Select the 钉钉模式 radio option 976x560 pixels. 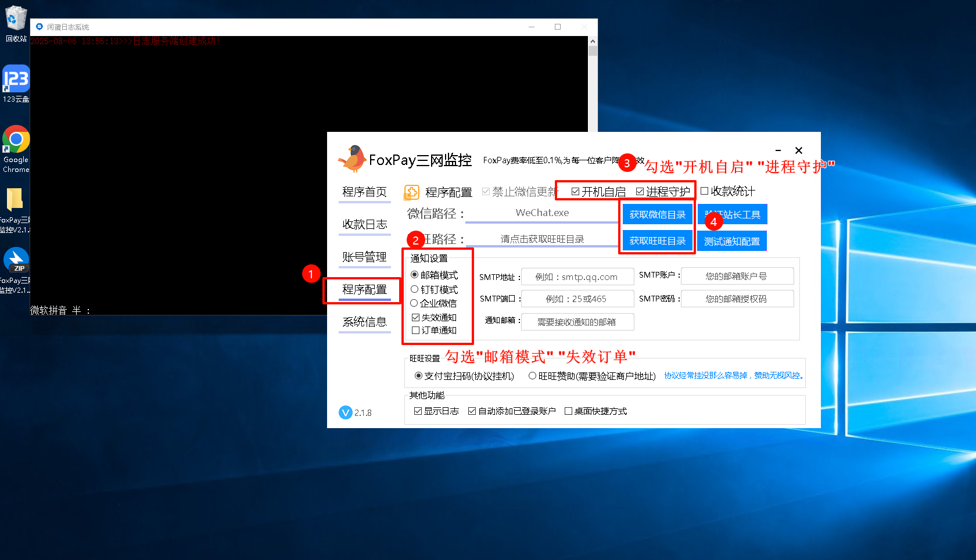[415, 289]
